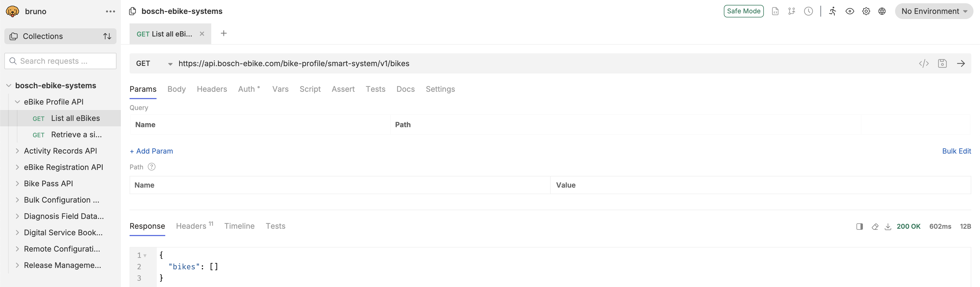Open the Response tab
Viewport: 980px width, 287px height.
click(147, 226)
